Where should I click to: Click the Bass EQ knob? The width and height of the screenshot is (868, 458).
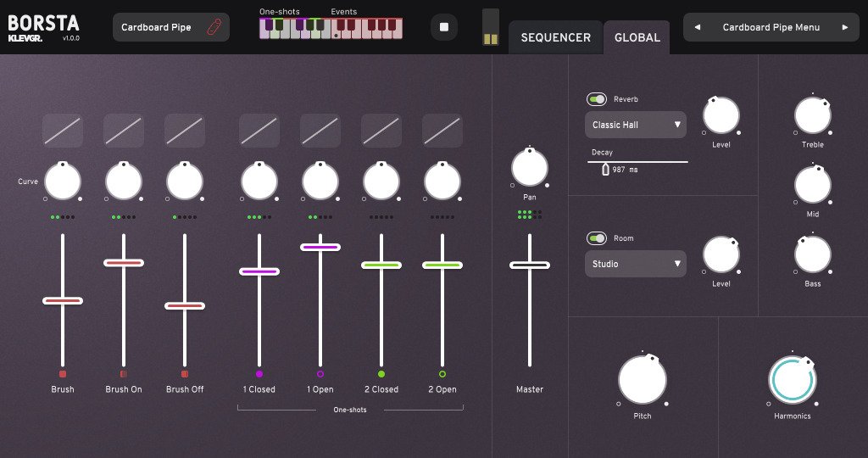[813, 254]
